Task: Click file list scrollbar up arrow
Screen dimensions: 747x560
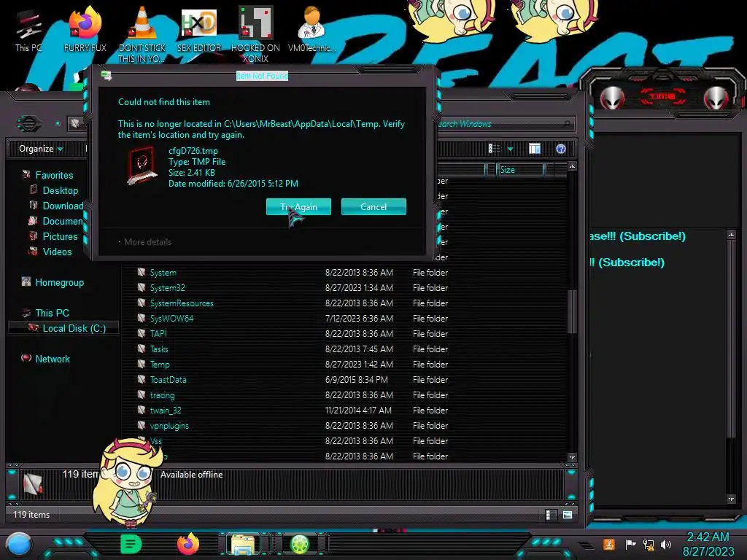Action: pyautogui.click(x=572, y=166)
